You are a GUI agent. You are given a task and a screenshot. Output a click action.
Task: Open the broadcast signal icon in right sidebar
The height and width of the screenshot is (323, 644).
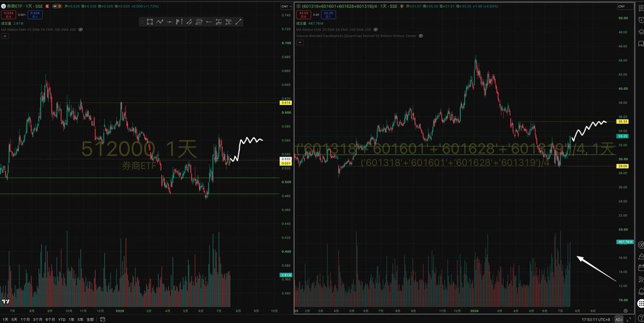[640, 280]
